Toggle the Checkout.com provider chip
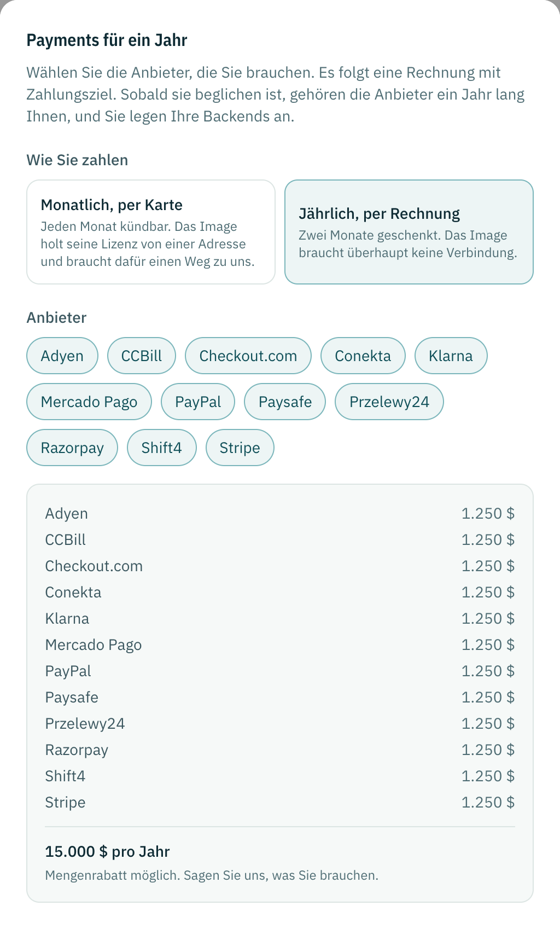The height and width of the screenshot is (929, 560). pyautogui.click(x=248, y=356)
